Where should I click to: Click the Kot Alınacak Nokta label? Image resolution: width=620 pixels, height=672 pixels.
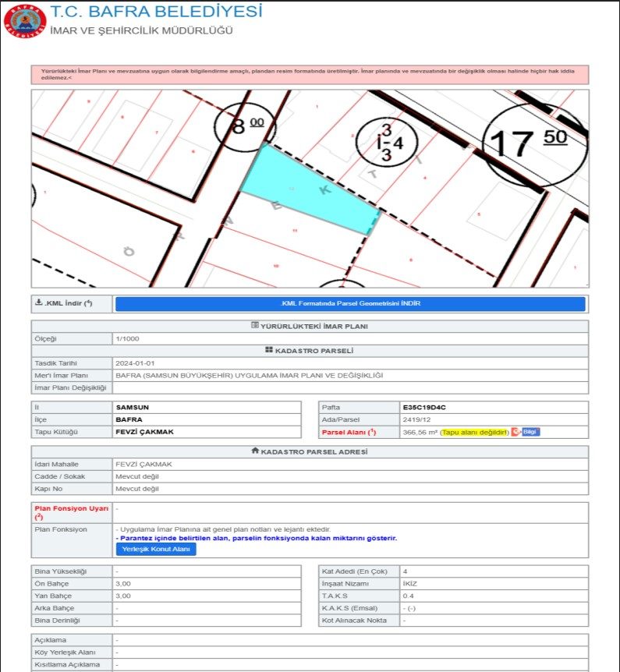click(x=354, y=620)
